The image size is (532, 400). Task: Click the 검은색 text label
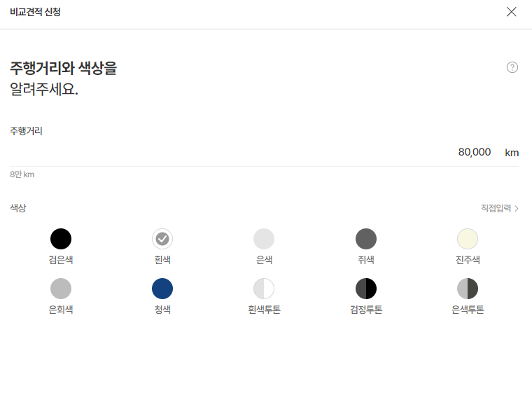point(61,260)
